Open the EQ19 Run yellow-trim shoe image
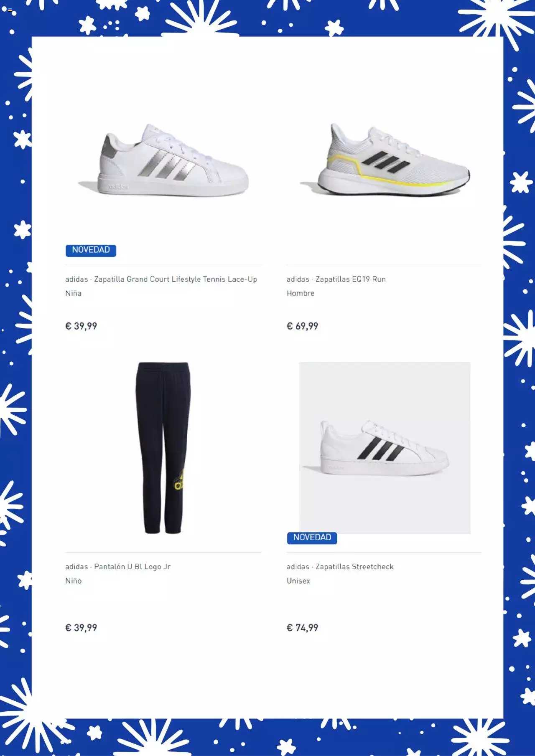 385,160
